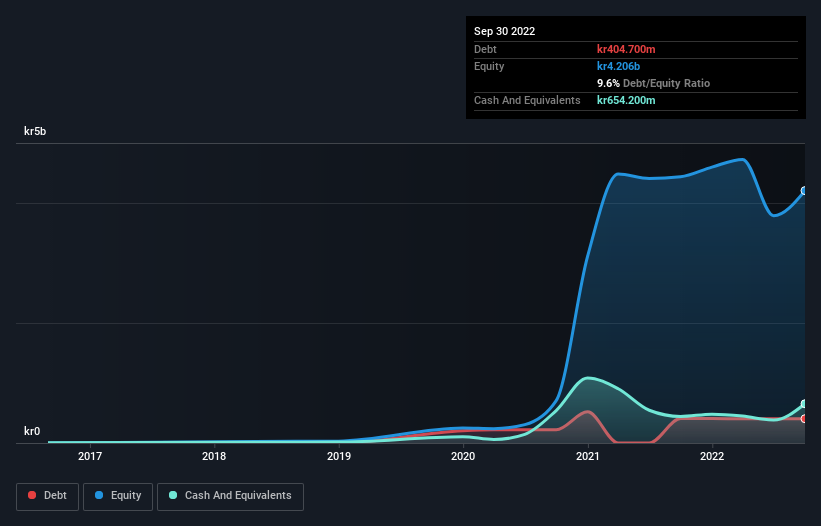Click the kr4.206b equity value

click(618, 66)
